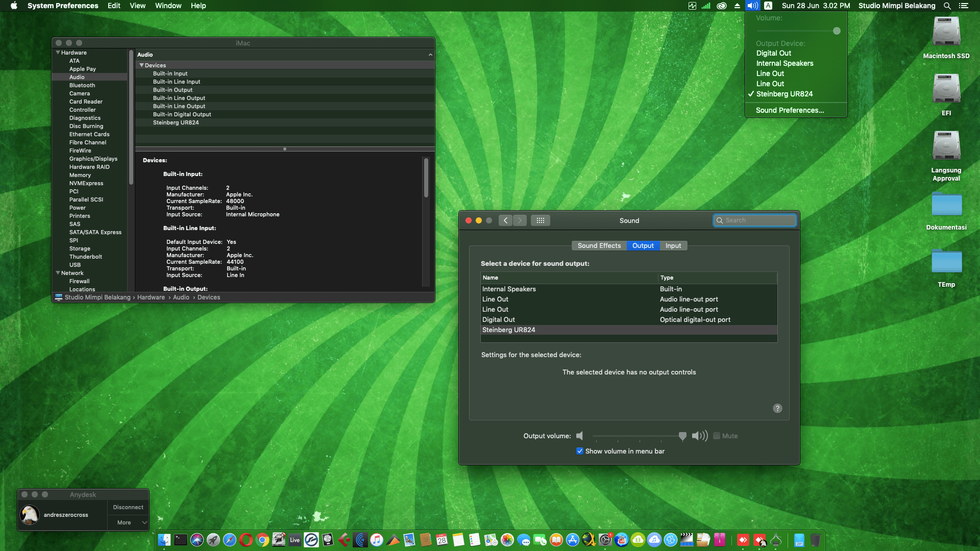Open Spotlight search magnifier in menu bar

point(947,6)
